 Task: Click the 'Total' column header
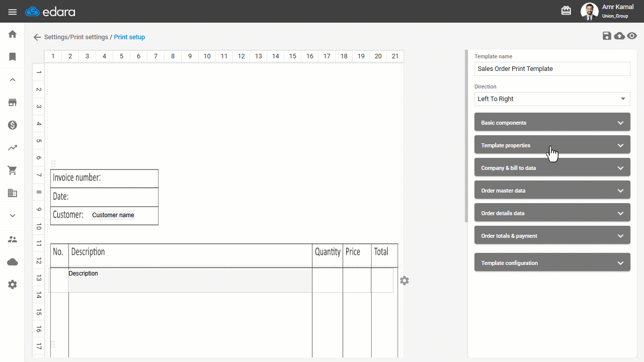(x=381, y=252)
